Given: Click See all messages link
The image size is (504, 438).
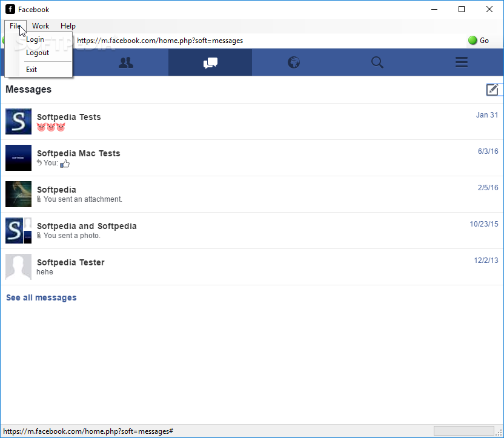Looking at the screenshot, I should coord(41,297).
